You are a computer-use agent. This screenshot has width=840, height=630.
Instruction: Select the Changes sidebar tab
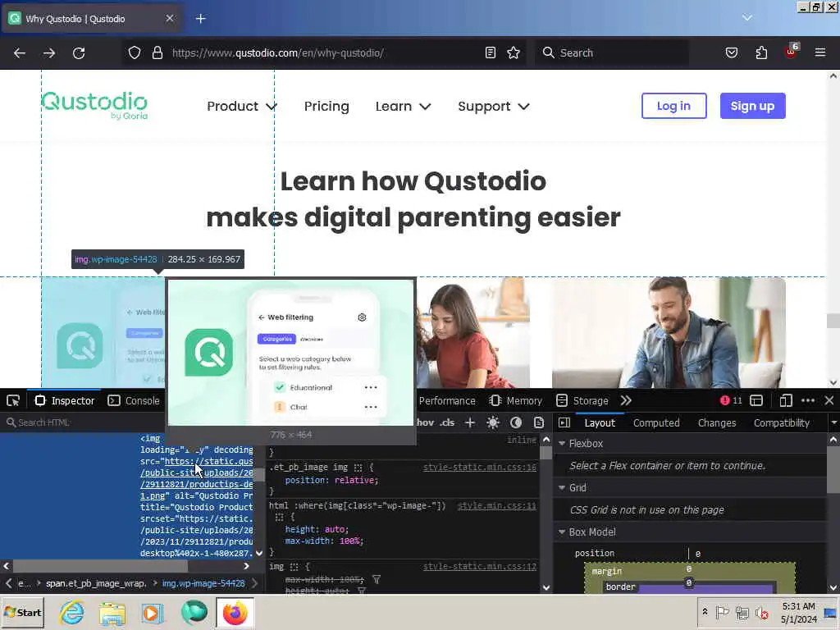[x=717, y=422]
